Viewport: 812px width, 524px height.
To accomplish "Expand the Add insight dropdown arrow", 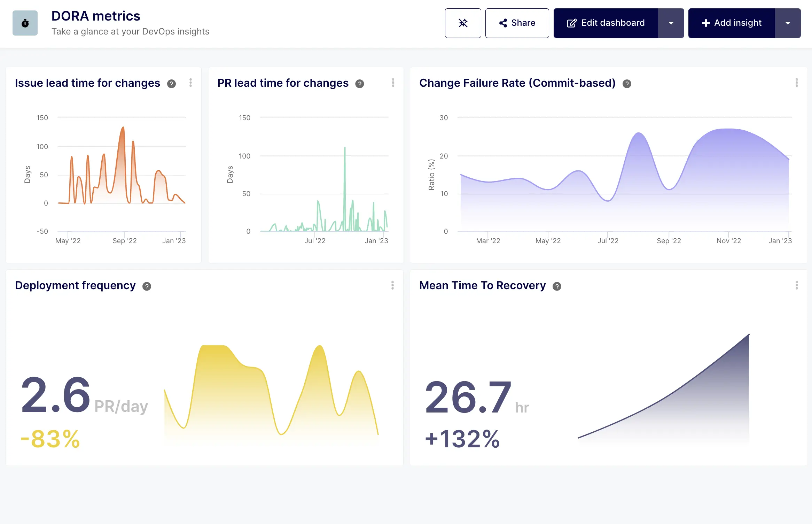I will pos(788,23).
